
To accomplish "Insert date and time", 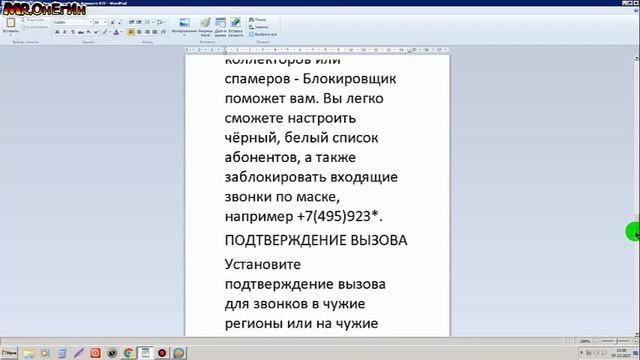I will point(220,27).
